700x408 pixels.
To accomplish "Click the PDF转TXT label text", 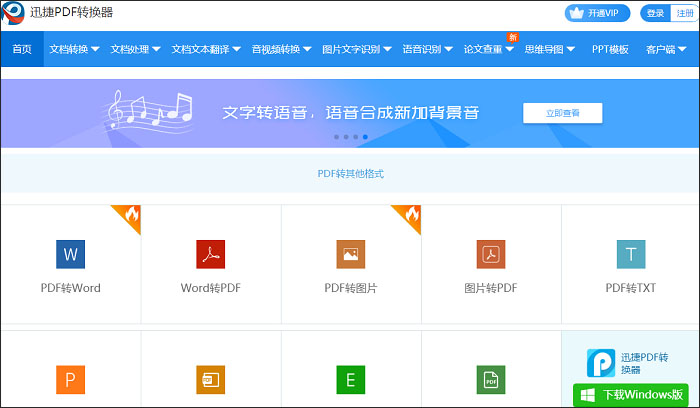I will (x=631, y=288).
